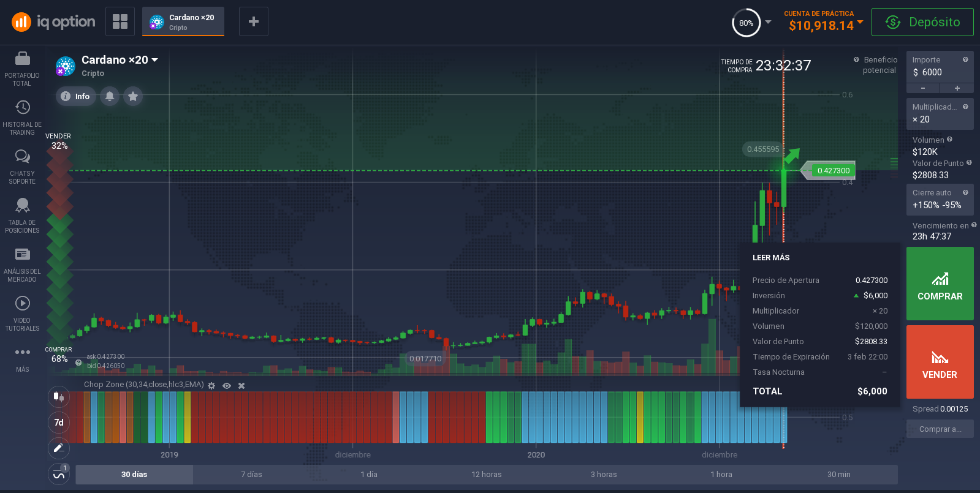The image size is (980, 493).
Task: Click the Comprar a... pending order button
Action: point(940,429)
